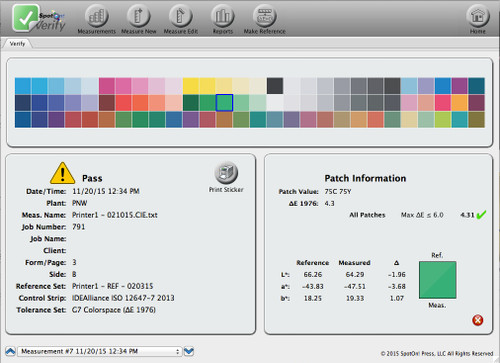
Task: Go to next measurement with down arrow
Action: [x=189, y=351]
